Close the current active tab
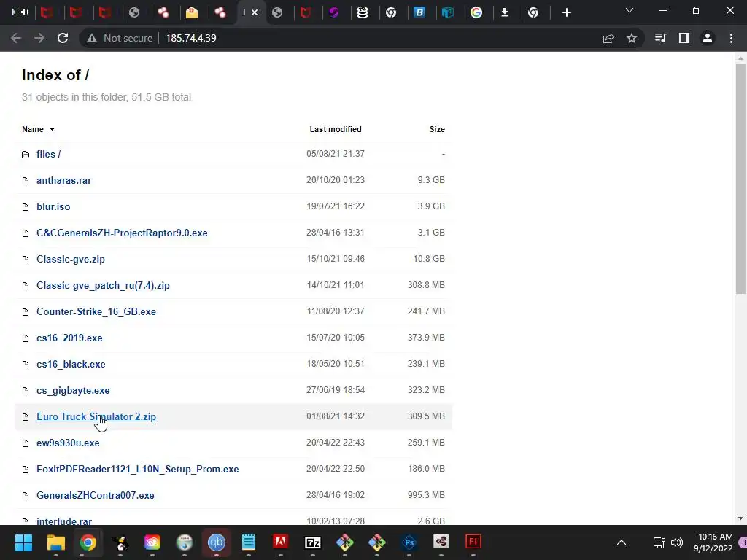The height and width of the screenshot is (560, 747). (255, 12)
